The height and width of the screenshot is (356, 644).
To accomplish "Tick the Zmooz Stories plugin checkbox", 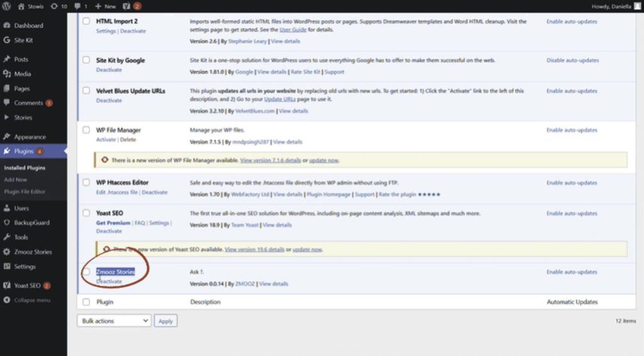I will [86, 272].
